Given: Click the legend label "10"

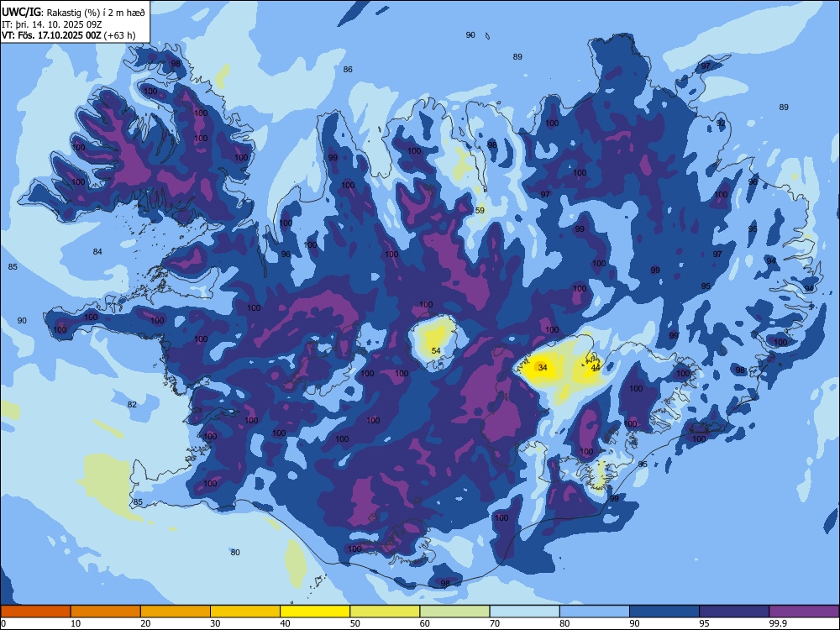Looking at the screenshot, I should [x=76, y=623].
